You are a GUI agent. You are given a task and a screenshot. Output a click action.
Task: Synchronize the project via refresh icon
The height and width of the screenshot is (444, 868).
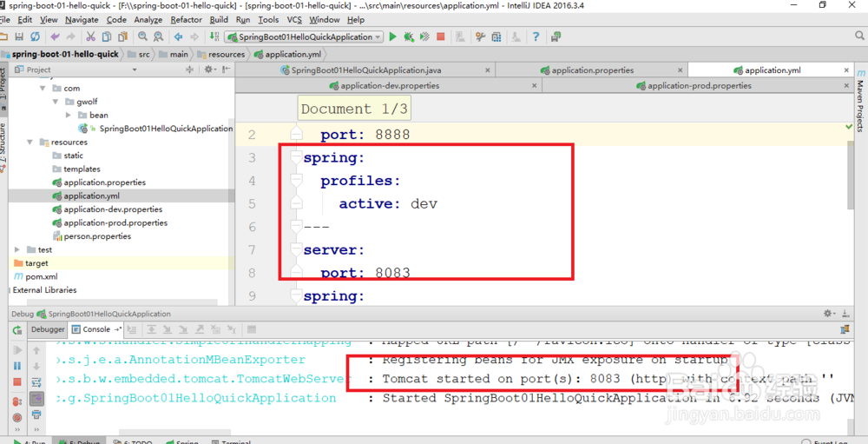[x=35, y=36]
